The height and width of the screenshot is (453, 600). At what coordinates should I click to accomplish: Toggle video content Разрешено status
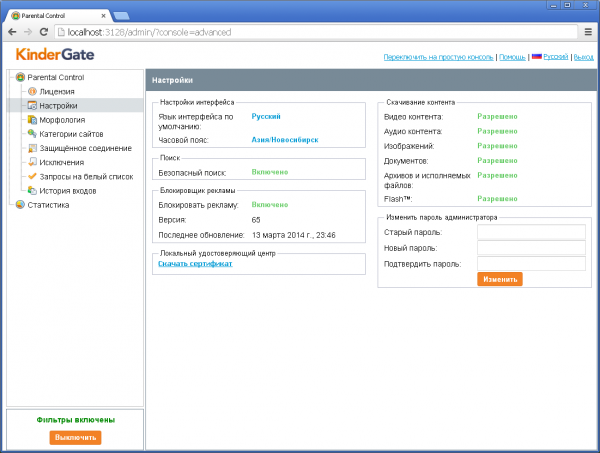[x=497, y=116]
